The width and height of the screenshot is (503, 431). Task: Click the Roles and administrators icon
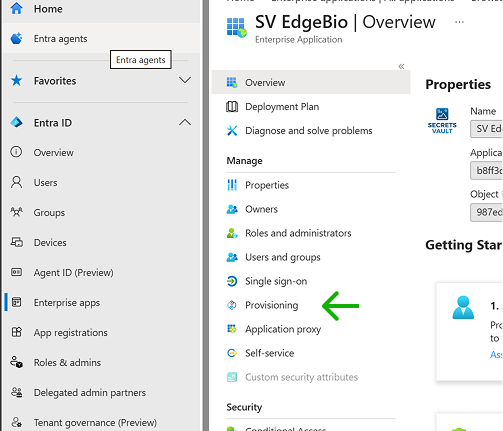232,233
